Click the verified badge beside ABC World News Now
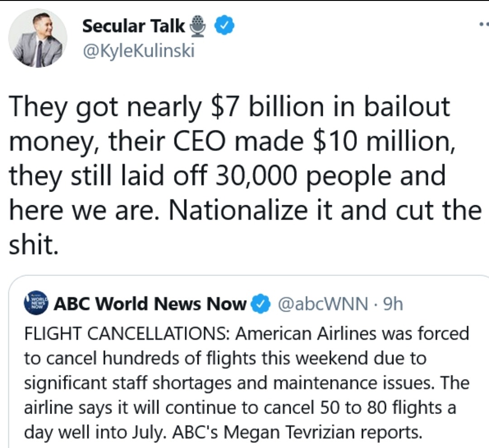 tap(259, 304)
